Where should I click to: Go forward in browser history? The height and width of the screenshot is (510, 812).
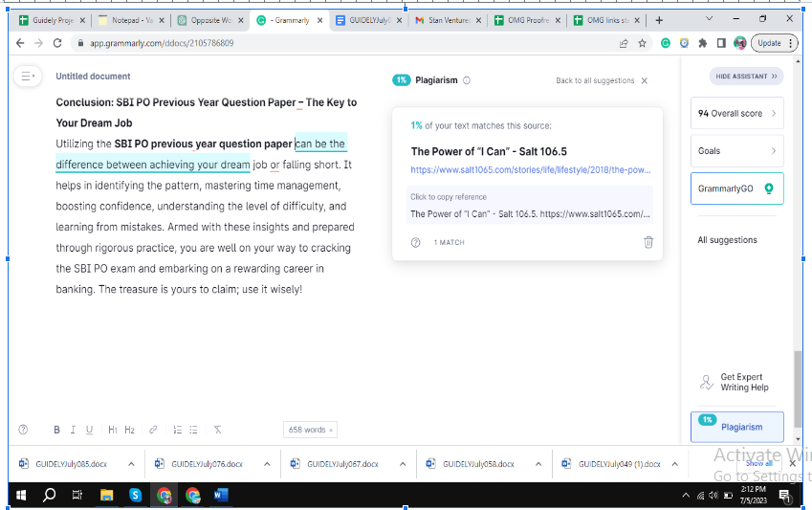click(39, 43)
